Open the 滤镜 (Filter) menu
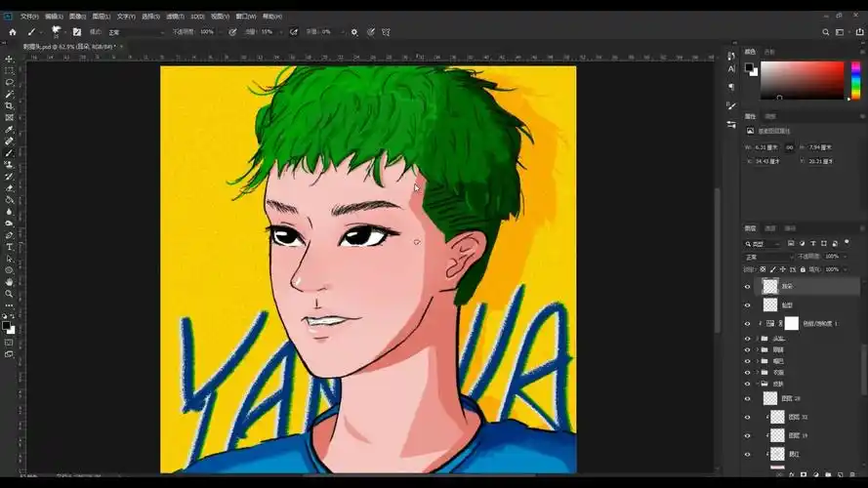Viewport: 868px width, 488px height. click(175, 17)
